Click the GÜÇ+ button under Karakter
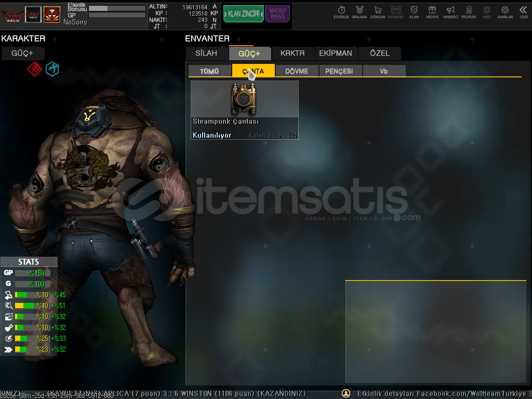Screen dimensions: 532x399 point(22,54)
